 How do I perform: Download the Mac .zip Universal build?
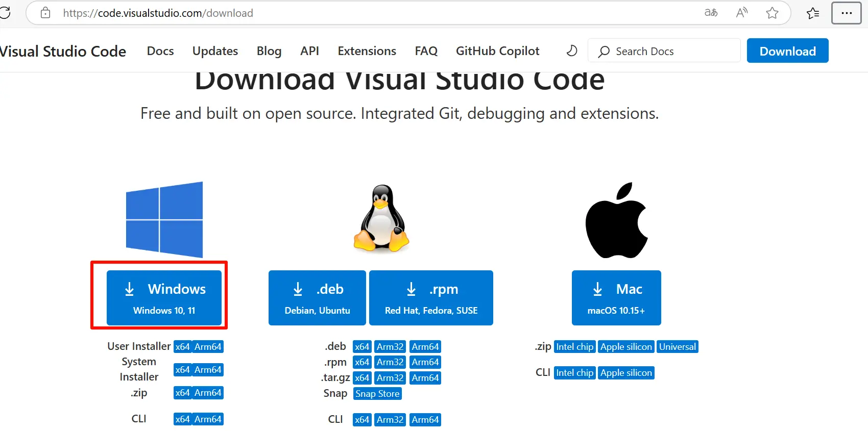click(x=678, y=347)
